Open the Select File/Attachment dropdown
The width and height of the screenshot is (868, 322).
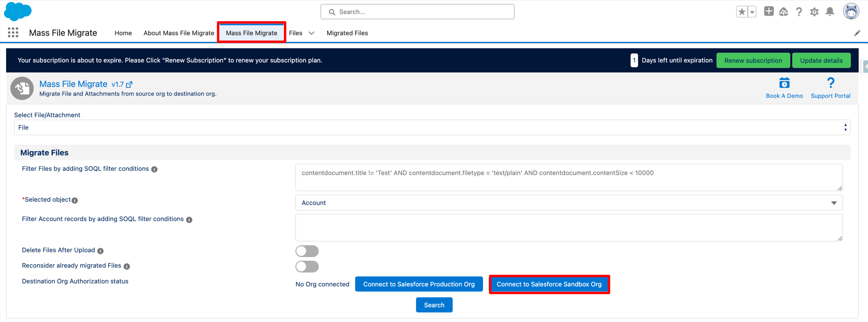click(432, 127)
